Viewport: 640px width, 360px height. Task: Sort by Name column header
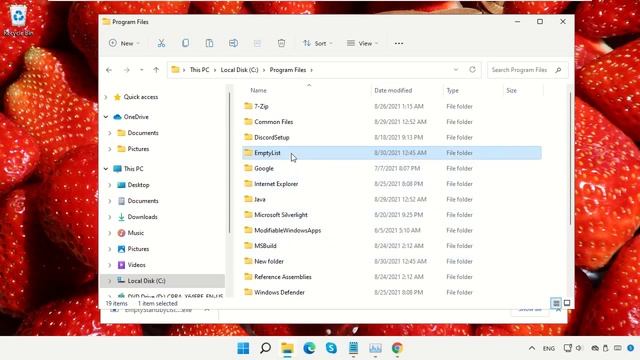click(258, 91)
